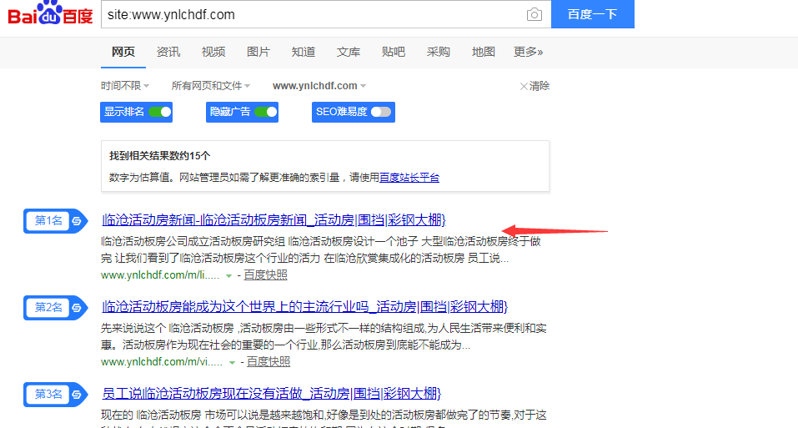Open the 更多» more tabs menu

528,52
